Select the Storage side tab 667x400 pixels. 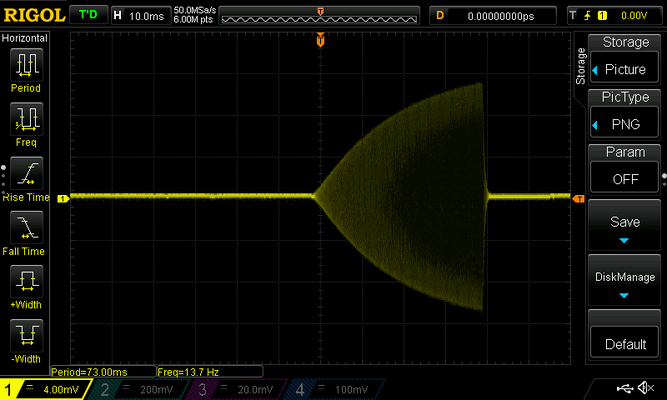[580, 66]
